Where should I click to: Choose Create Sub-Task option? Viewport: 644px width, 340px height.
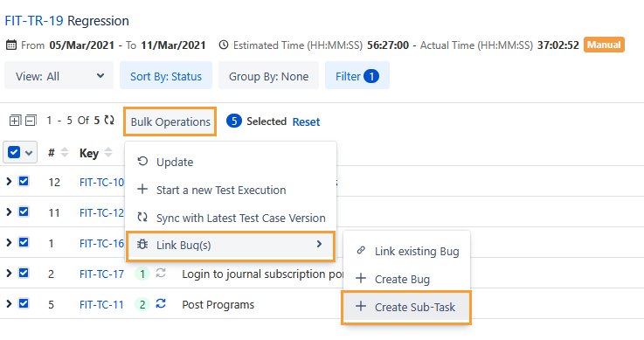406,307
